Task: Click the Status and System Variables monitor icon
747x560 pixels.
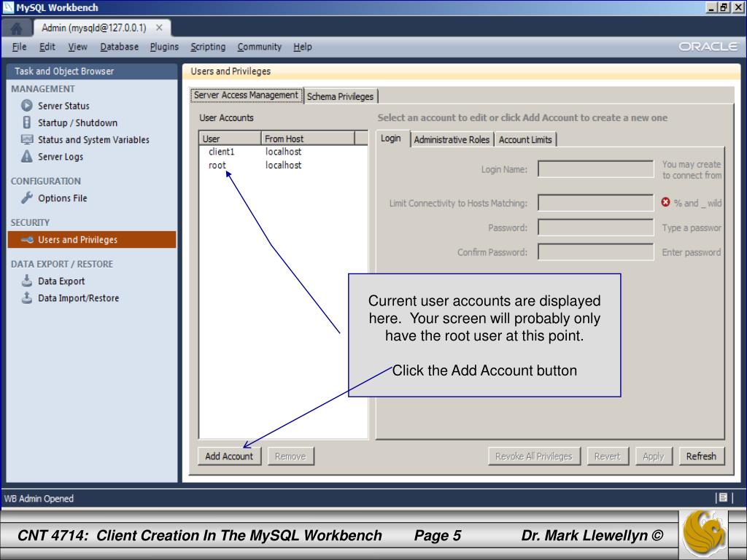Action: click(x=27, y=139)
